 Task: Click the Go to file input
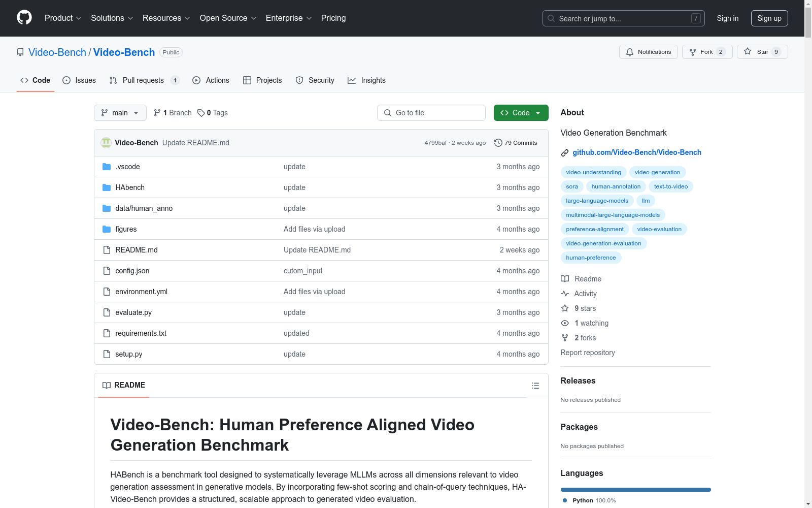(x=431, y=113)
